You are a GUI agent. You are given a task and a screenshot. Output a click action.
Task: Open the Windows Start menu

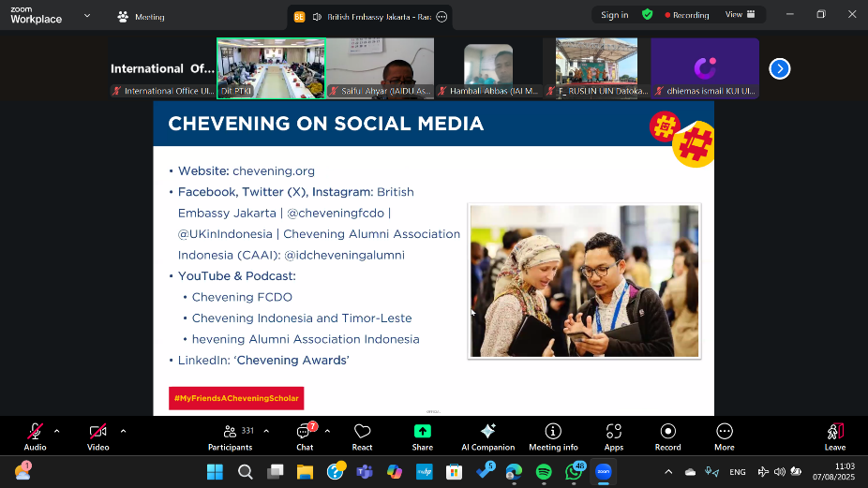coord(215,472)
